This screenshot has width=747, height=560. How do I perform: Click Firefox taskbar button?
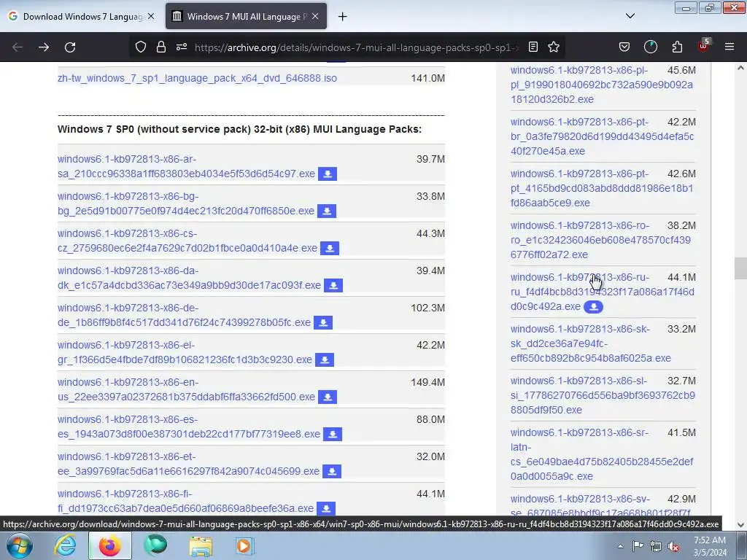click(109, 545)
